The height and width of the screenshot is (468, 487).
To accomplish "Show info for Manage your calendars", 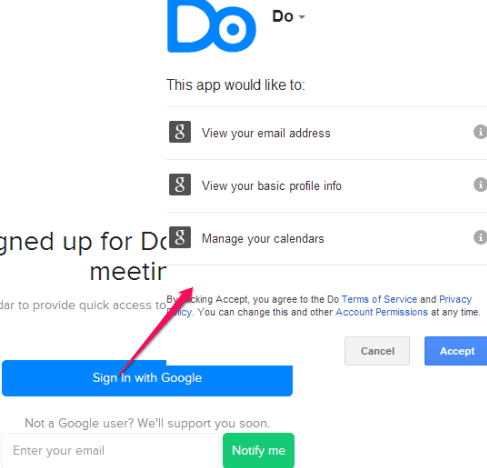I will [x=480, y=237].
